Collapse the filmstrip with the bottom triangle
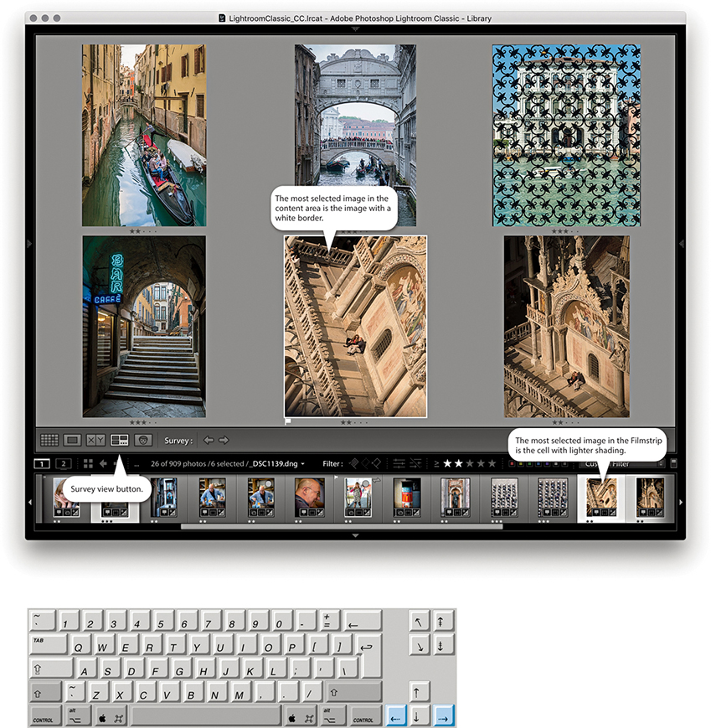 (355, 535)
